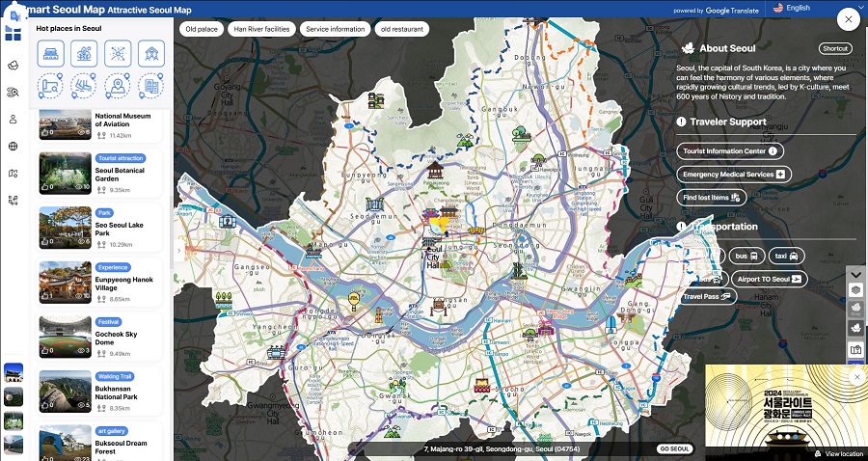
Task: Click the Tourist Information Center button
Action: coord(729,151)
